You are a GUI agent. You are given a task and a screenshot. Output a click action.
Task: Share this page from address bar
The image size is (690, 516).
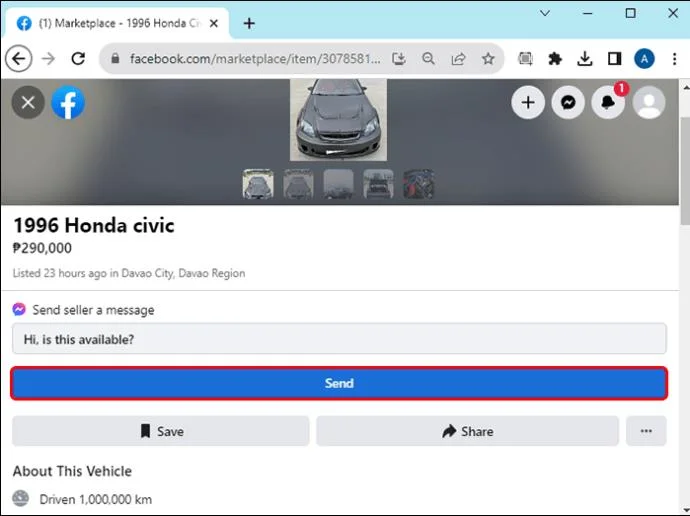[458, 59]
